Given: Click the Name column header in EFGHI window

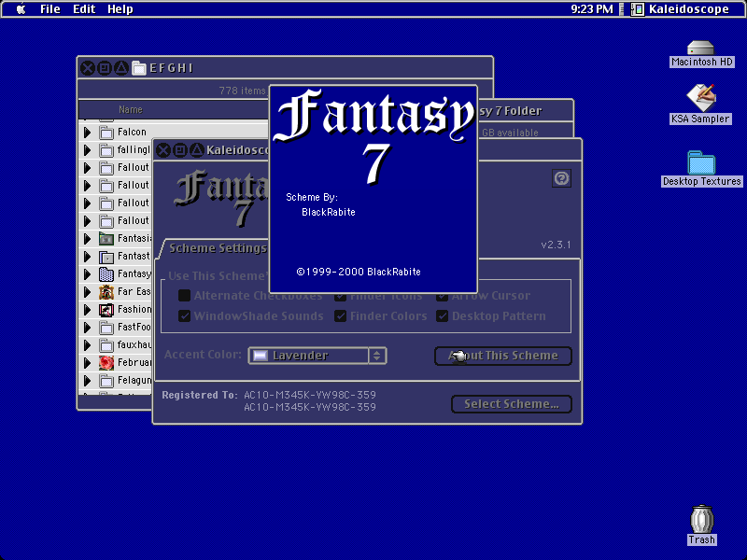Looking at the screenshot, I should coord(131,109).
